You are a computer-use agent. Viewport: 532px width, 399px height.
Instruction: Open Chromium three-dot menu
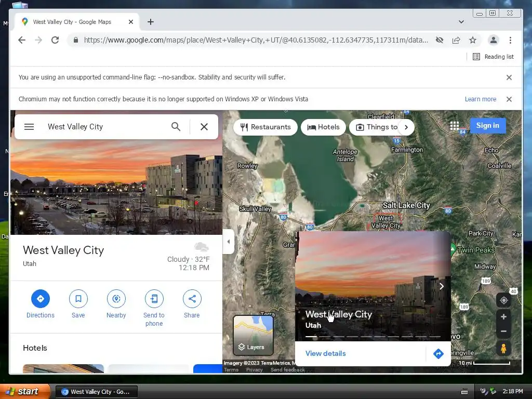[510, 40]
